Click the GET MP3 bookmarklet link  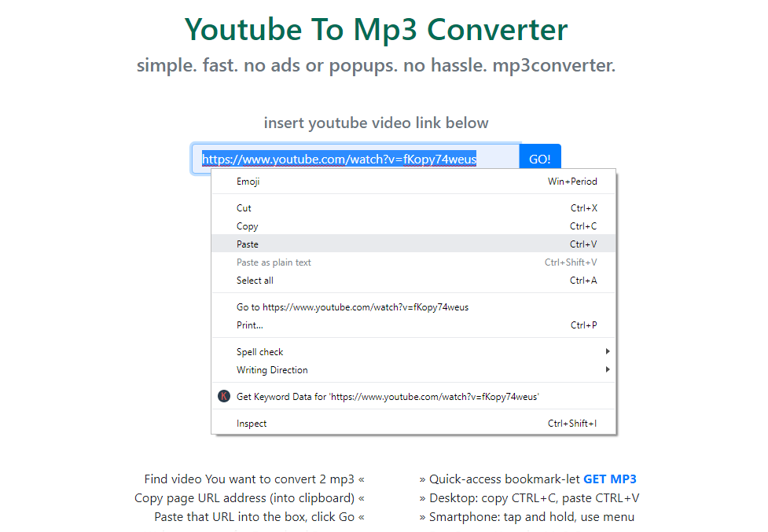point(609,479)
